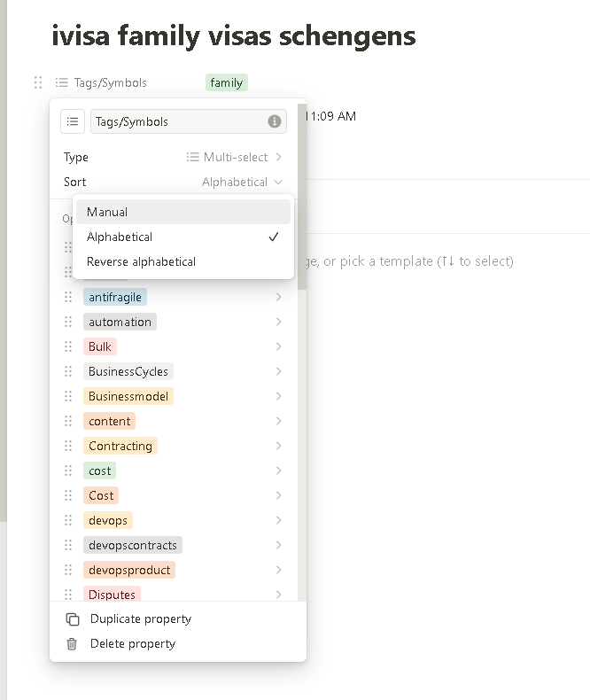Click the Tags/Symbols property label on page

point(110,82)
